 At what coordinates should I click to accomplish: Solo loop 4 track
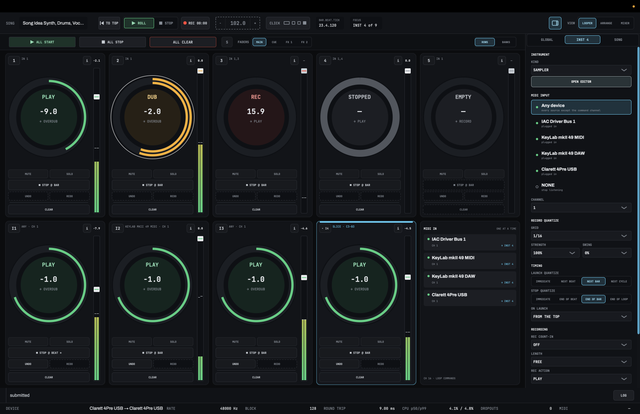click(380, 174)
